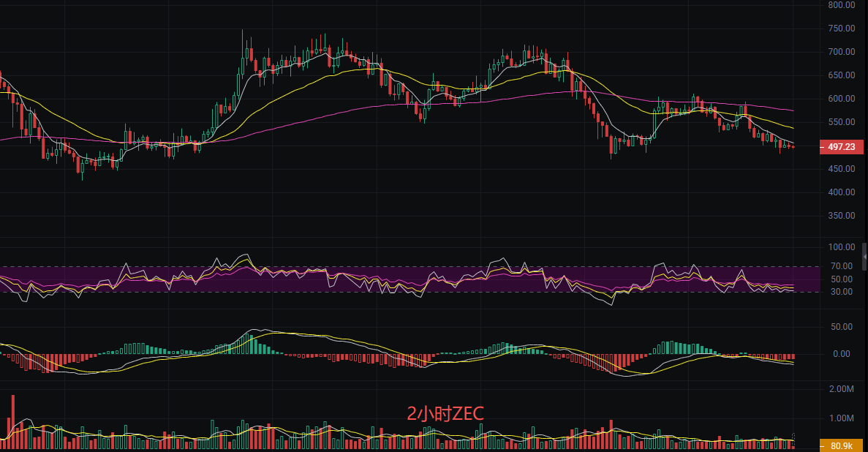Click the 600.00 mark on price scale
Screen dimensions: 868x452
tap(842, 99)
